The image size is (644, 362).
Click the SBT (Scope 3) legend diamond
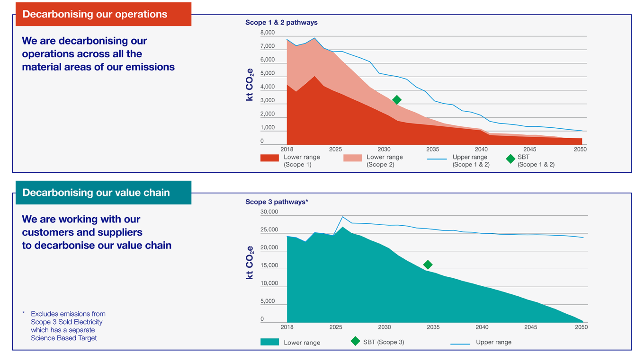pos(355,341)
